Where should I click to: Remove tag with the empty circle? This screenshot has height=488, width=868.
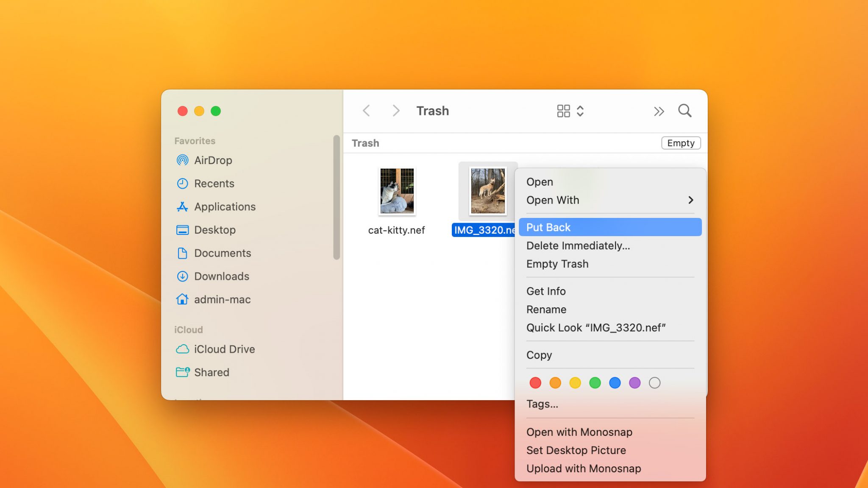(654, 383)
